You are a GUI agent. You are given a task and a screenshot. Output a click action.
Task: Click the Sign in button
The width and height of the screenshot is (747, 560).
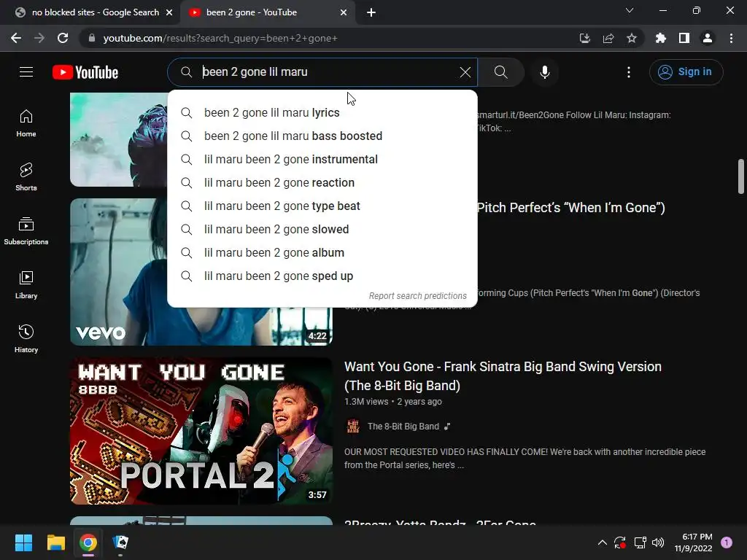click(x=686, y=72)
